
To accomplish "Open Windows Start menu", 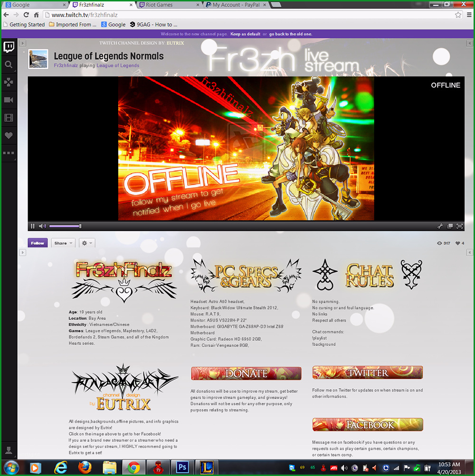I will click(x=10, y=467).
